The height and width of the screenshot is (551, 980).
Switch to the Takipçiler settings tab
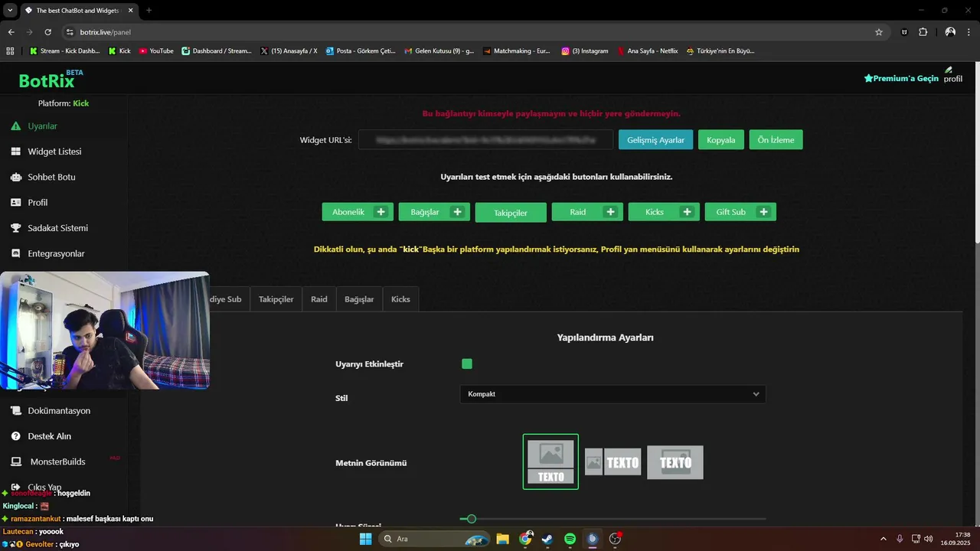coord(276,299)
